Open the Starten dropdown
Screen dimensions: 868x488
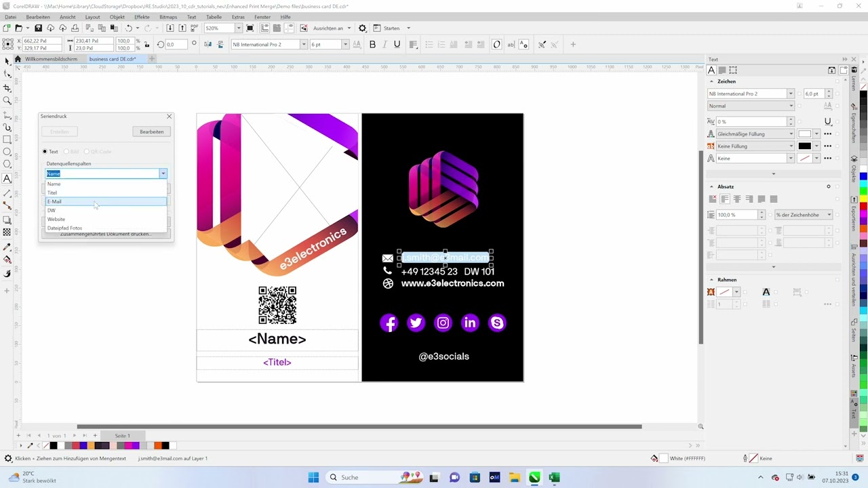[x=409, y=28]
